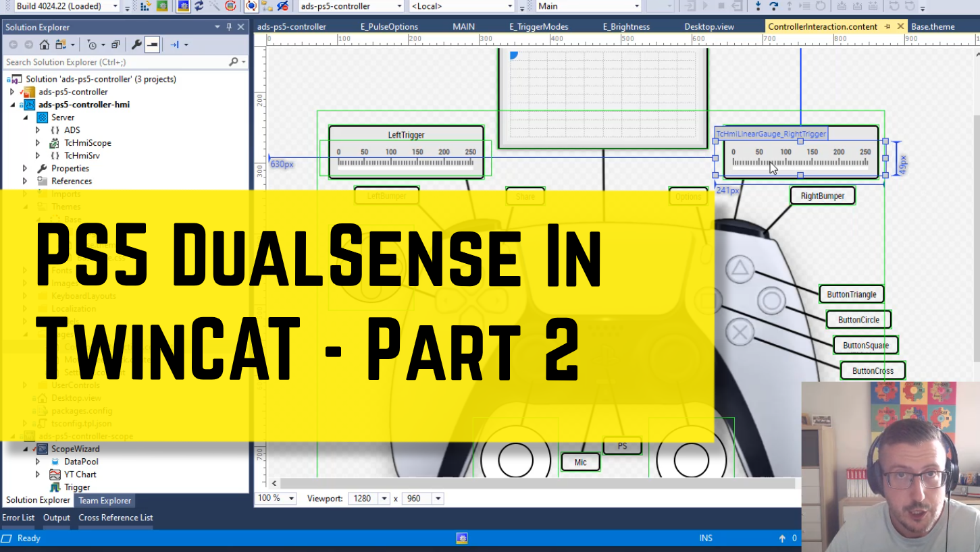The height and width of the screenshot is (552, 980).
Task: Open Build 4024.22 version dropdown
Action: coord(115,6)
